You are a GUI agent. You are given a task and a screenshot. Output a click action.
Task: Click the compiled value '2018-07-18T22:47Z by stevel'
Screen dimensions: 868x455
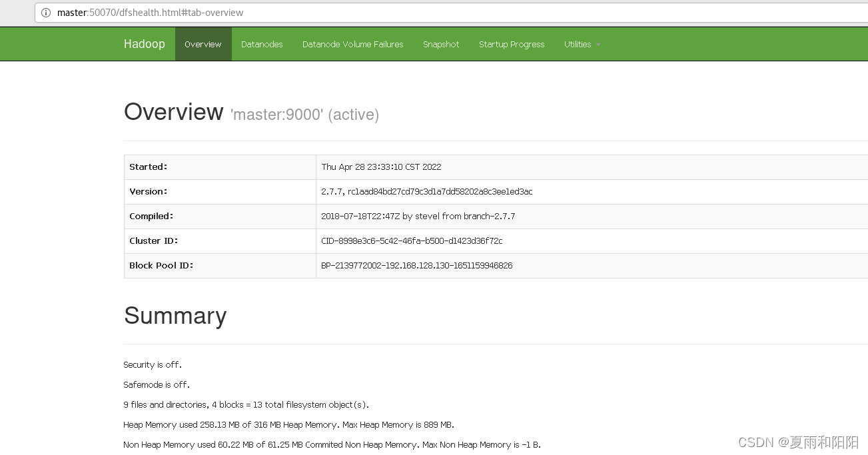pos(418,217)
